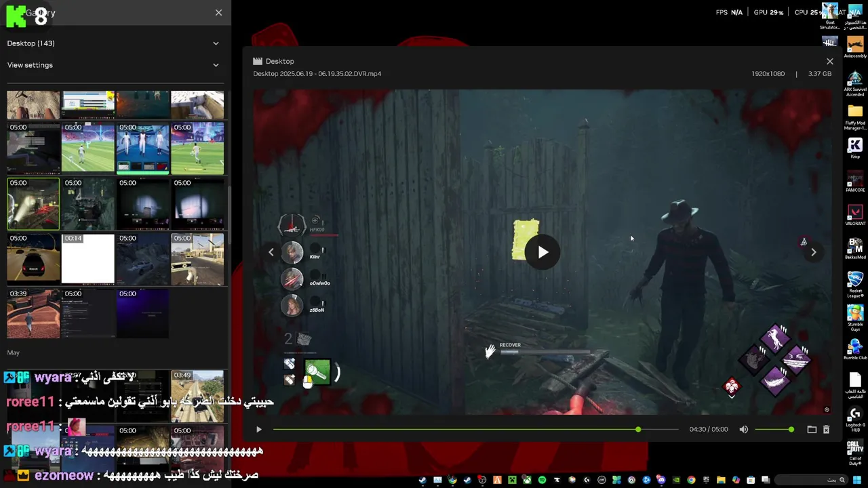Click the May month heading in Gallery
The image size is (868, 488).
[14, 352]
